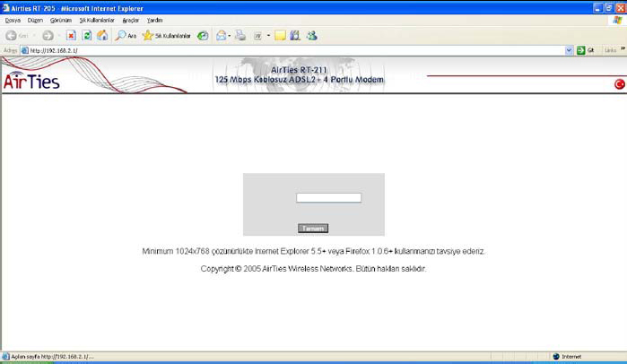Screen dimensions: 627x364
Task: Click the Copyright 2005 AirTies text
Action: (x=314, y=269)
